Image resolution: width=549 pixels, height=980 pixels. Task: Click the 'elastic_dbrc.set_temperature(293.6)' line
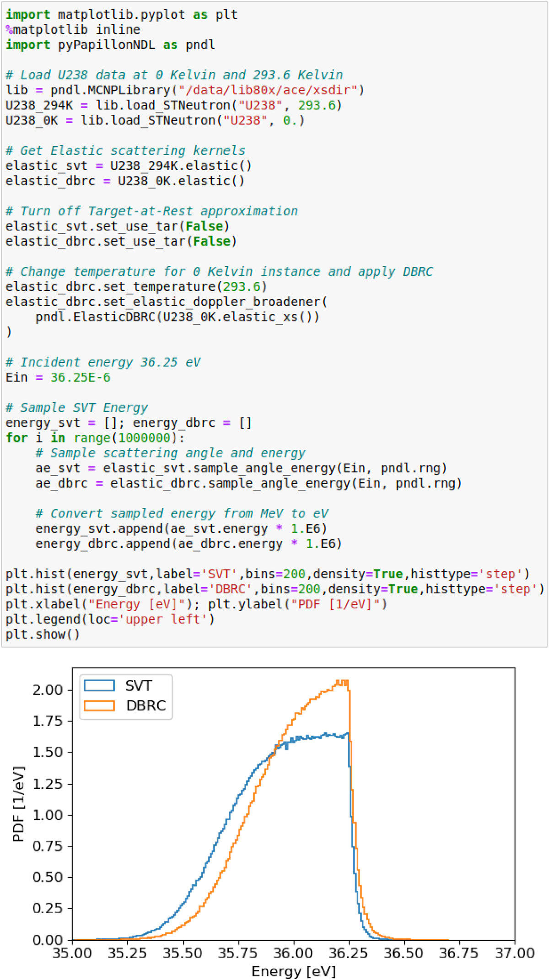[136, 287]
